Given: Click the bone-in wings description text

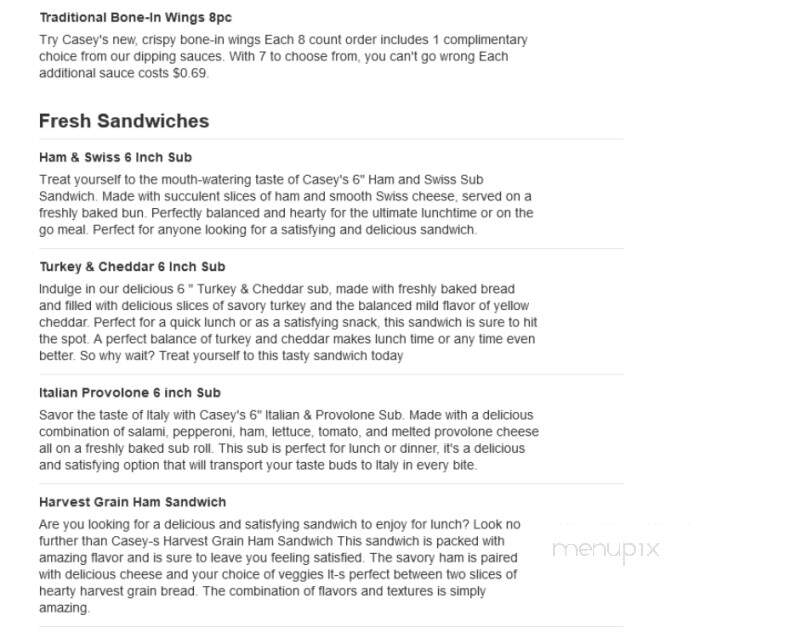Looking at the screenshot, I should click(283, 56).
